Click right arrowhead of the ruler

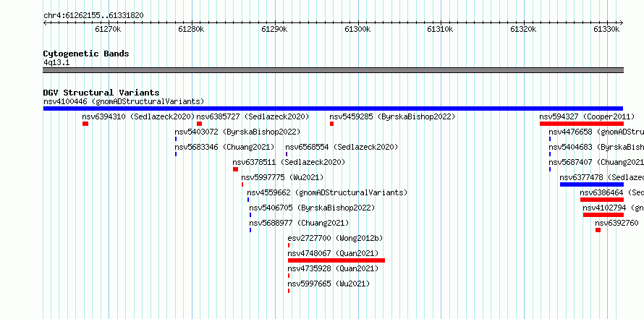pyautogui.click(x=621, y=22)
